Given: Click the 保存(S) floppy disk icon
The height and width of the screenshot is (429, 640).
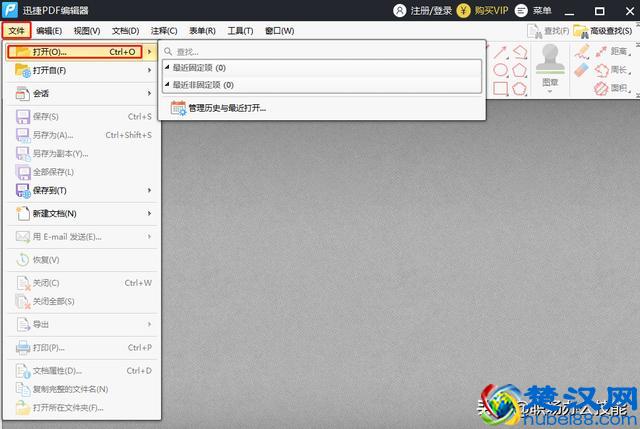Looking at the screenshot, I should 23,116.
